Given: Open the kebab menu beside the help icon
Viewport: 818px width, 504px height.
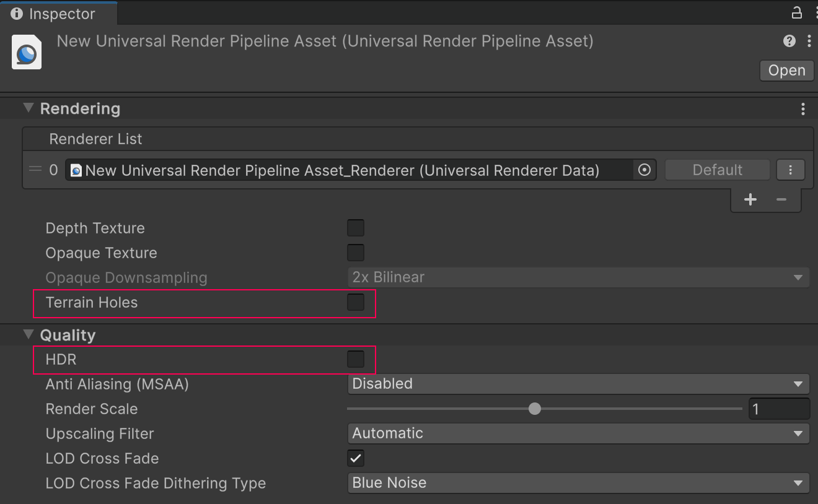Looking at the screenshot, I should coord(809,41).
